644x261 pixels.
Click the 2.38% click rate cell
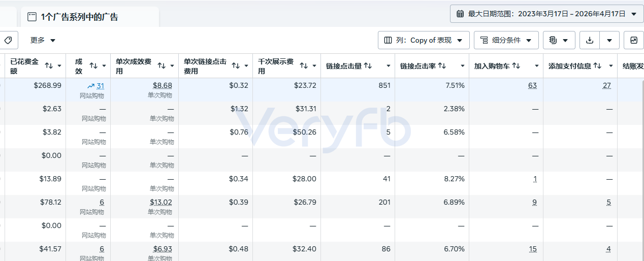click(x=455, y=109)
